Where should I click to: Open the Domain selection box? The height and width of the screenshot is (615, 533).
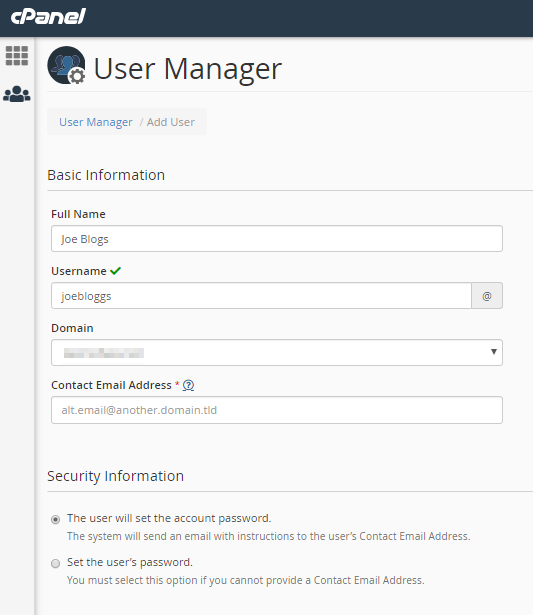click(277, 353)
